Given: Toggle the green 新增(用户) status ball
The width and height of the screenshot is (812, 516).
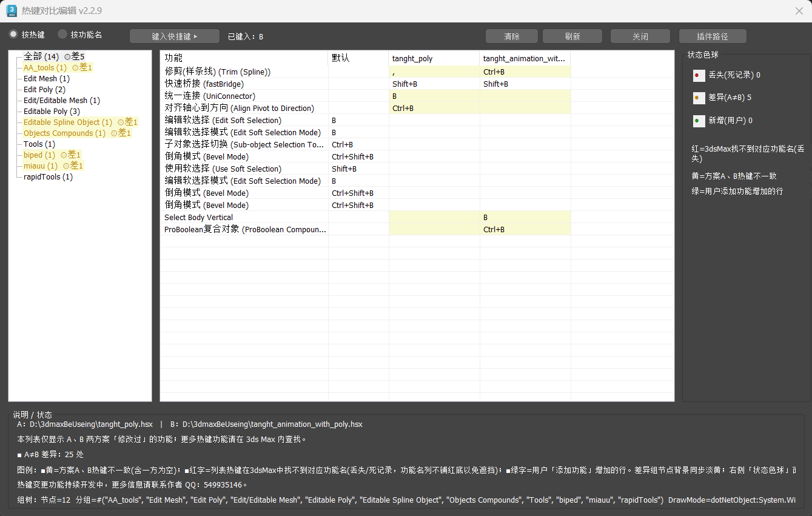Looking at the screenshot, I should coord(699,121).
